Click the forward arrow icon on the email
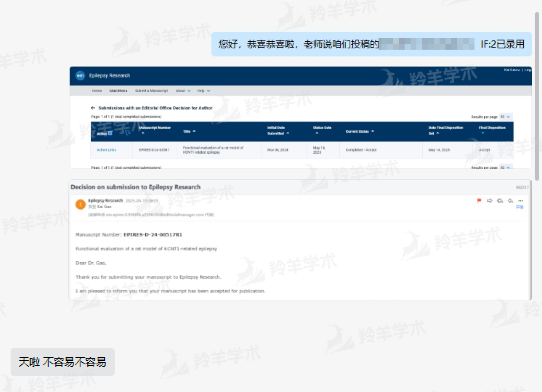The height and width of the screenshot is (392, 542). coord(490,200)
